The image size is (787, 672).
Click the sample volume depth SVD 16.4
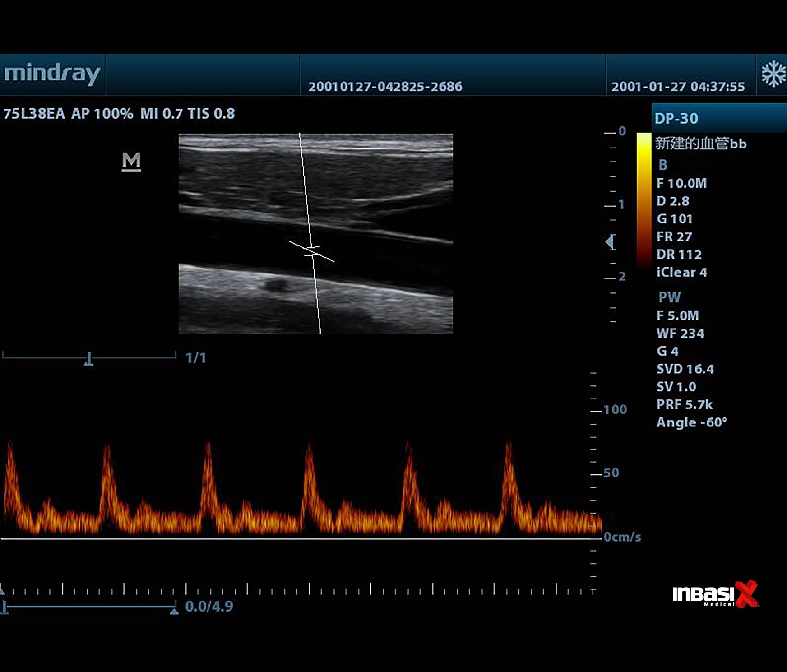[685, 369]
